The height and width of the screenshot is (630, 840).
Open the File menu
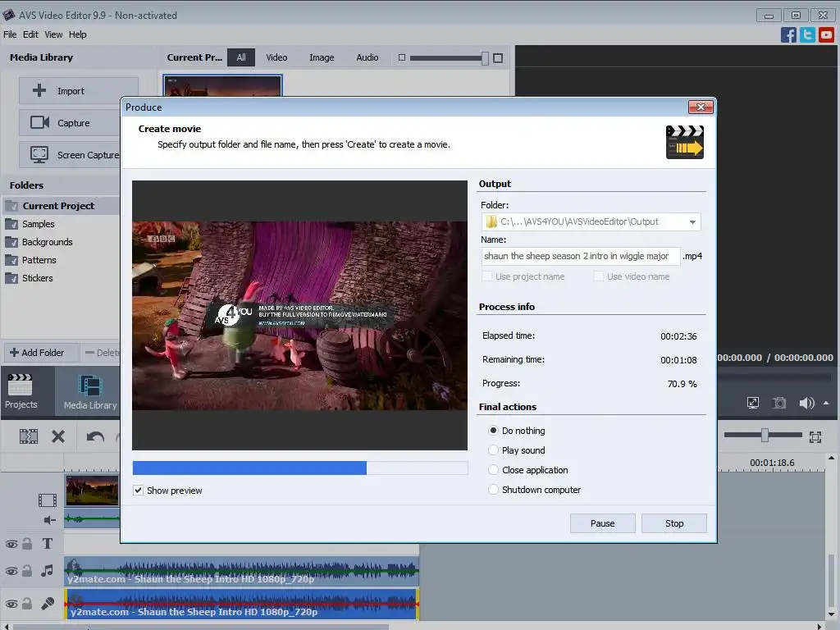10,34
